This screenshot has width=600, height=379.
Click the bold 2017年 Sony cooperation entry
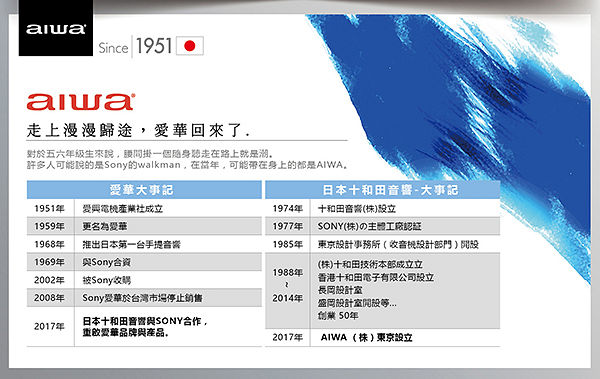click(144, 327)
